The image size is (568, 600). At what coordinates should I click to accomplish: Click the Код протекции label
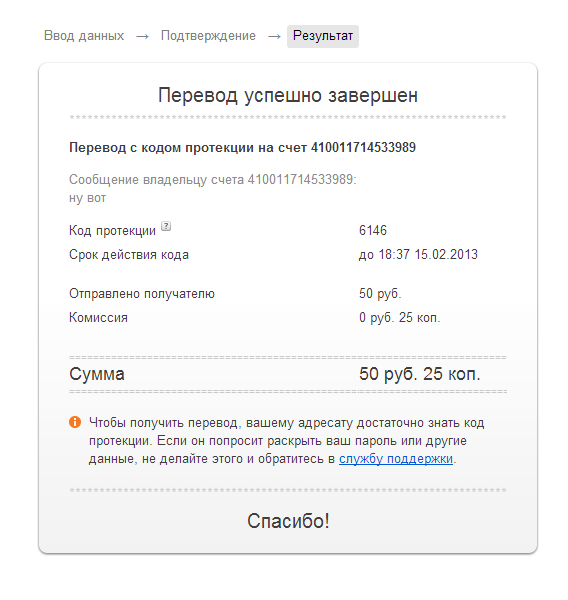coord(112,231)
